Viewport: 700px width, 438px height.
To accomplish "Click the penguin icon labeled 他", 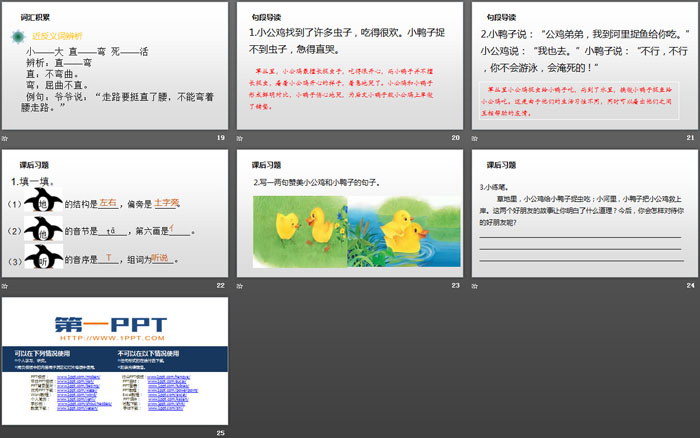I will click(x=43, y=230).
